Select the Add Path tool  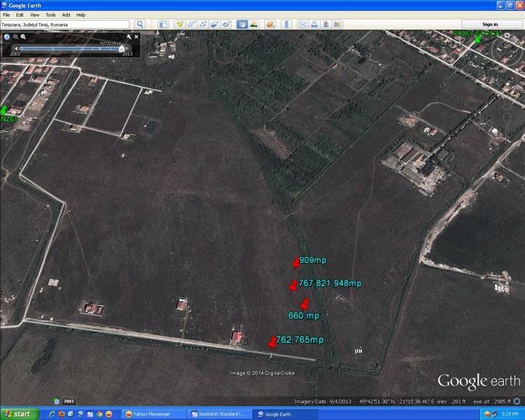tap(203, 24)
